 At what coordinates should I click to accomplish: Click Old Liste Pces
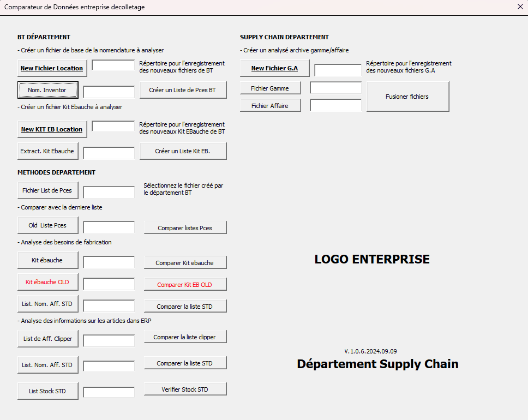pyautogui.click(x=47, y=225)
